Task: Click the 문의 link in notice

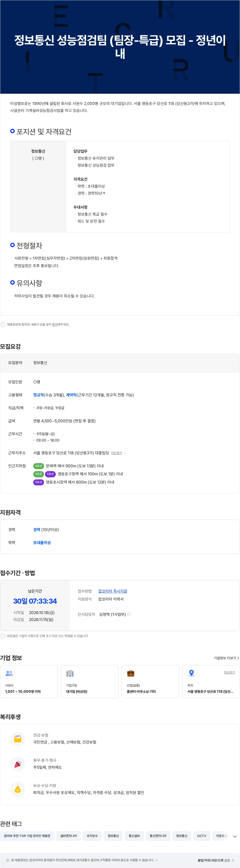Action: point(54,324)
